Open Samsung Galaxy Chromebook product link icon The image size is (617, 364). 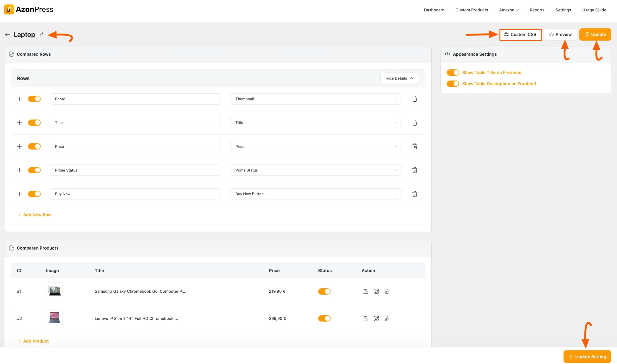[366, 291]
